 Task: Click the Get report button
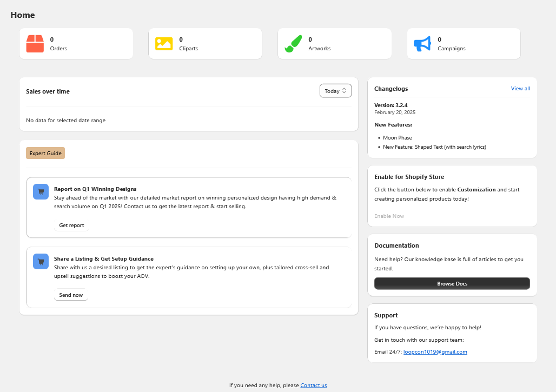(x=71, y=225)
